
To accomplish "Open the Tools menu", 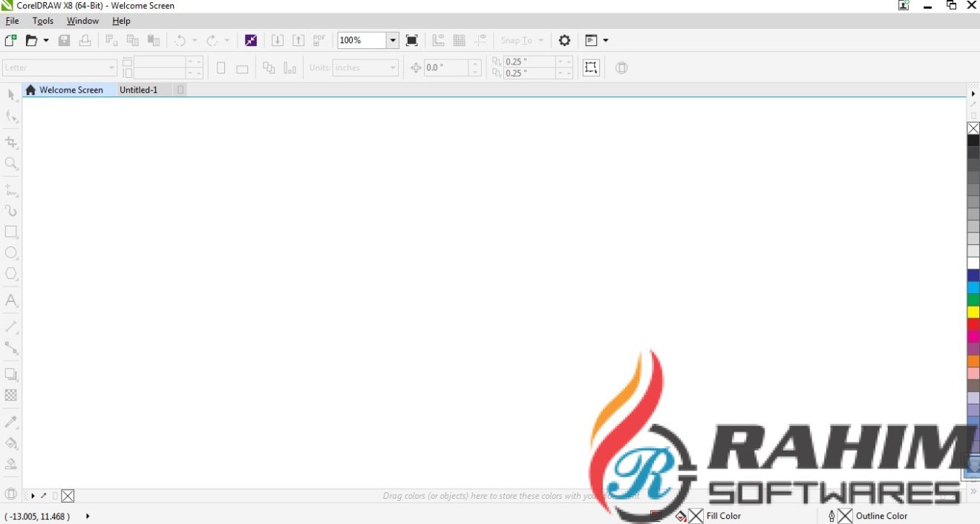I will pos(42,20).
